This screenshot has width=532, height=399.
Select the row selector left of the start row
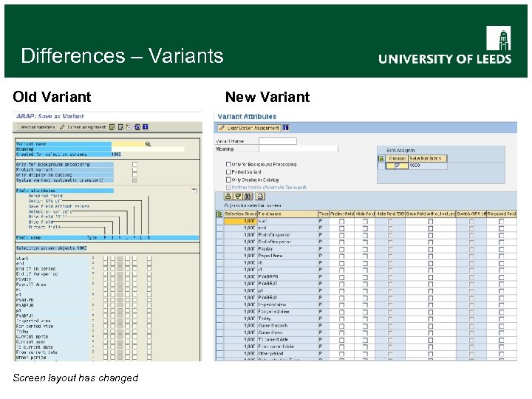tap(219, 221)
